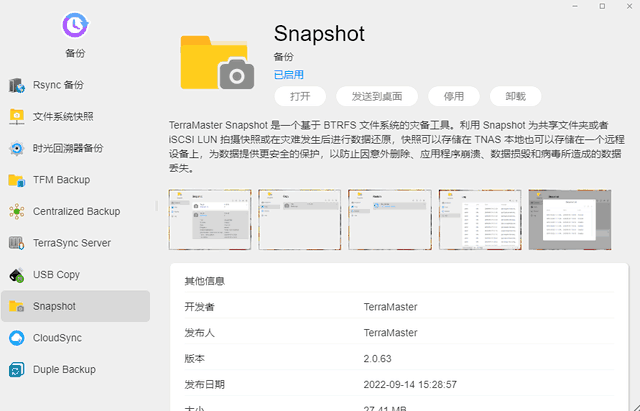Click the large Snapshot folder camera icon
The image size is (640, 411).
coord(217,63)
